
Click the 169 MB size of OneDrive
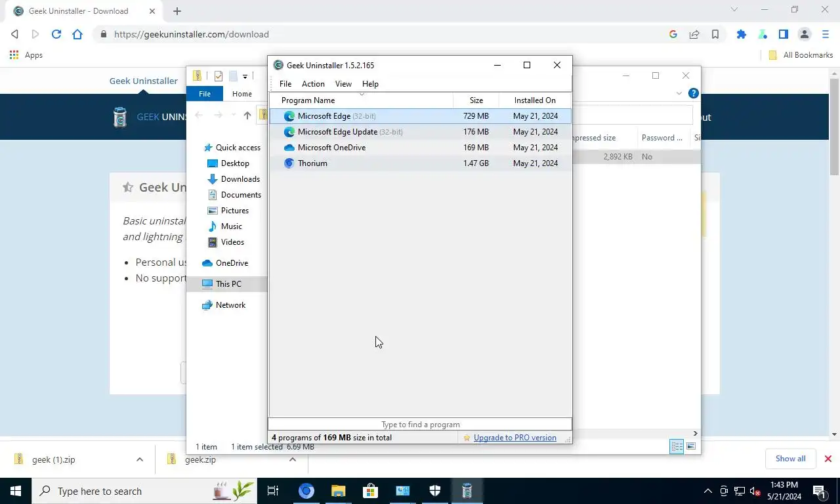476,148
